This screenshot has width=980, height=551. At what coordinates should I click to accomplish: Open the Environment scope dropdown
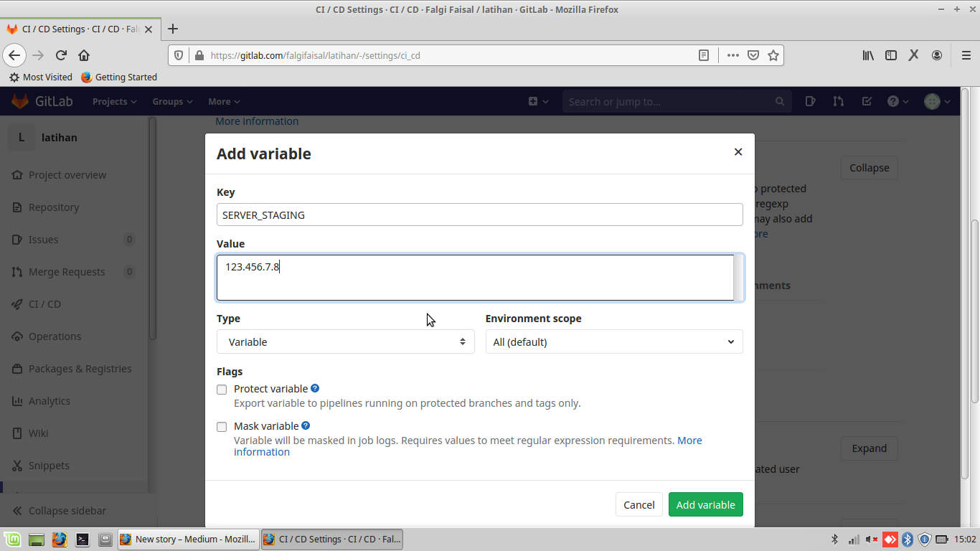pyautogui.click(x=613, y=342)
